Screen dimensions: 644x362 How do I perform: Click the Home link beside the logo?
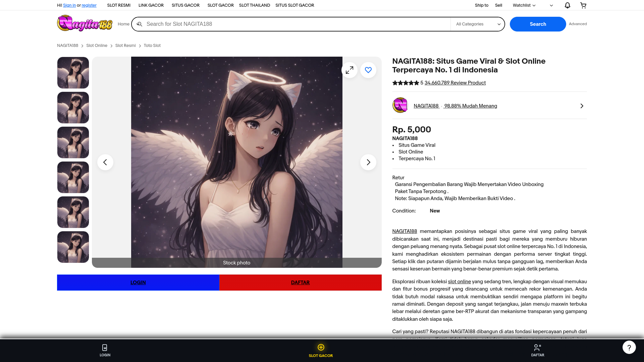tap(123, 24)
